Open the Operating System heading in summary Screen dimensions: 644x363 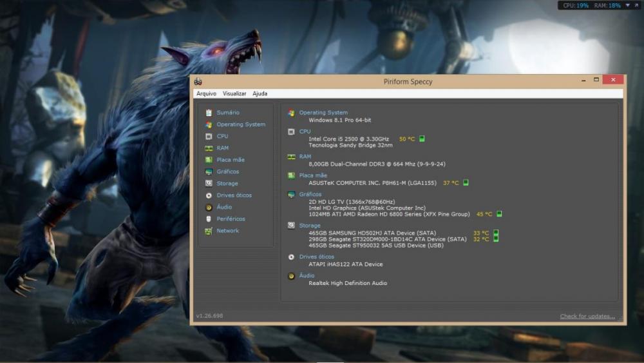click(x=323, y=113)
